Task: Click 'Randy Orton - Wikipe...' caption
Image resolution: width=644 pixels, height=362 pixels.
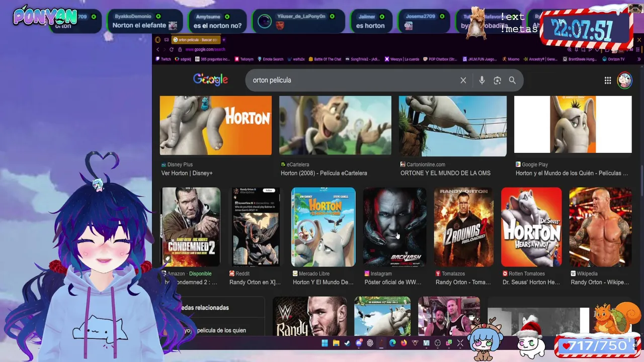Action: pos(600,282)
